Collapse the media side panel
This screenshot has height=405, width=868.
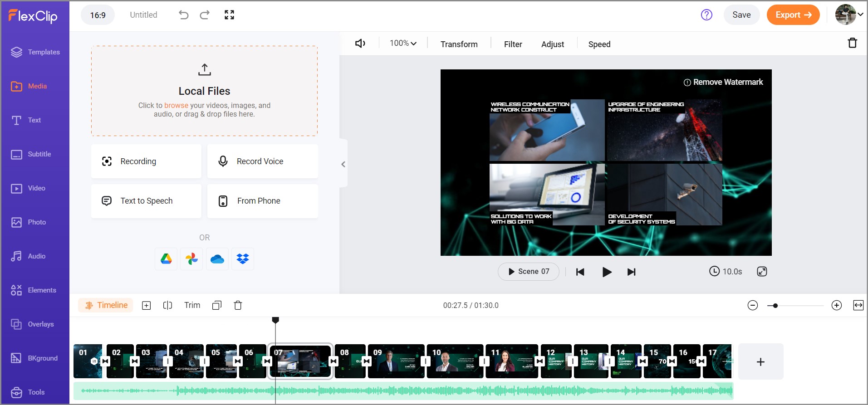pyautogui.click(x=343, y=164)
